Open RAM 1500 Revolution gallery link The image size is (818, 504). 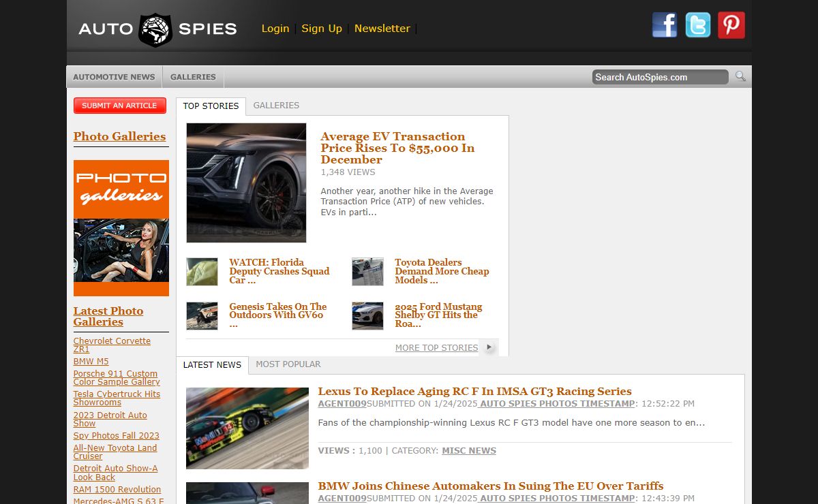[x=117, y=490]
